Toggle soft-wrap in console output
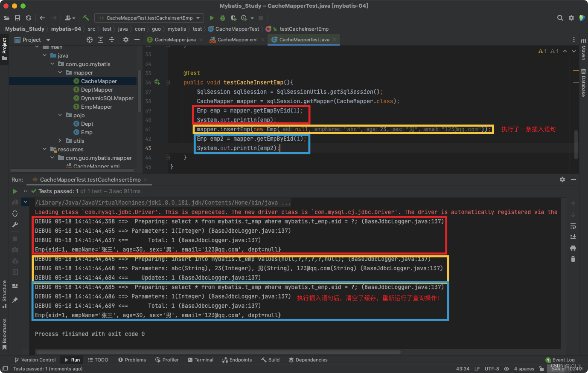 click(573, 226)
